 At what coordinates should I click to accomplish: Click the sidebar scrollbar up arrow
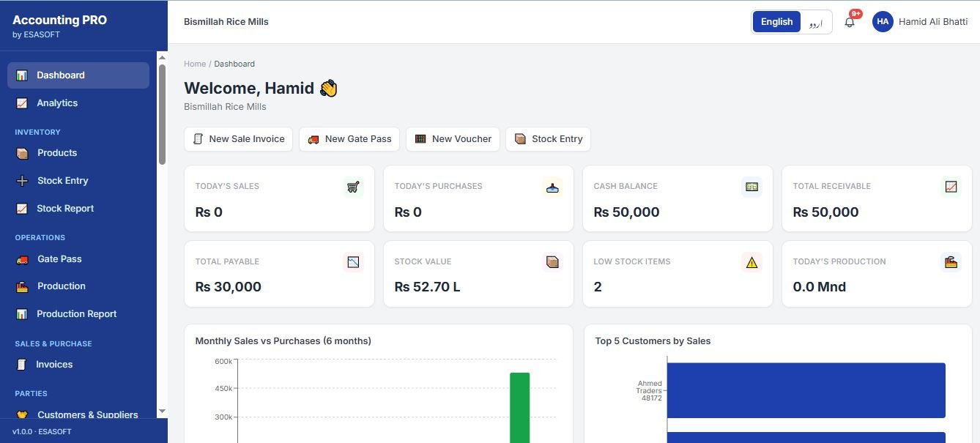coord(162,57)
